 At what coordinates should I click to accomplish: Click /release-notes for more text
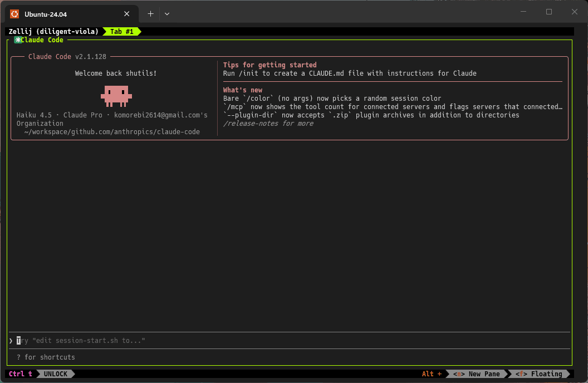click(x=268, y=123)
